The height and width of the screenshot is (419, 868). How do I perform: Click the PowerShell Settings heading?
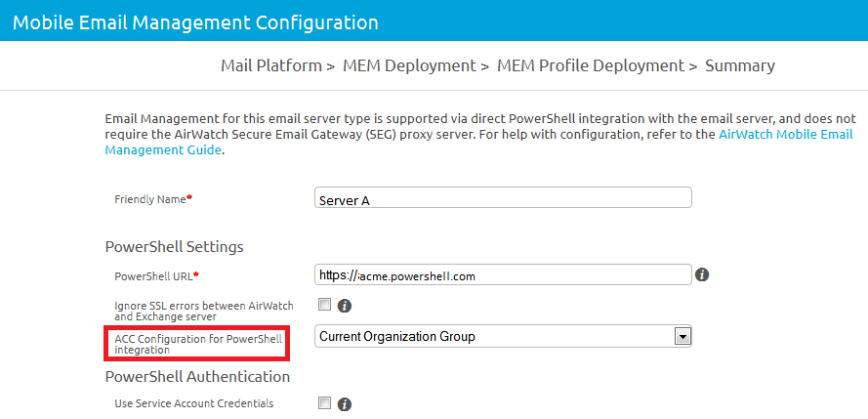pos(175,247)
